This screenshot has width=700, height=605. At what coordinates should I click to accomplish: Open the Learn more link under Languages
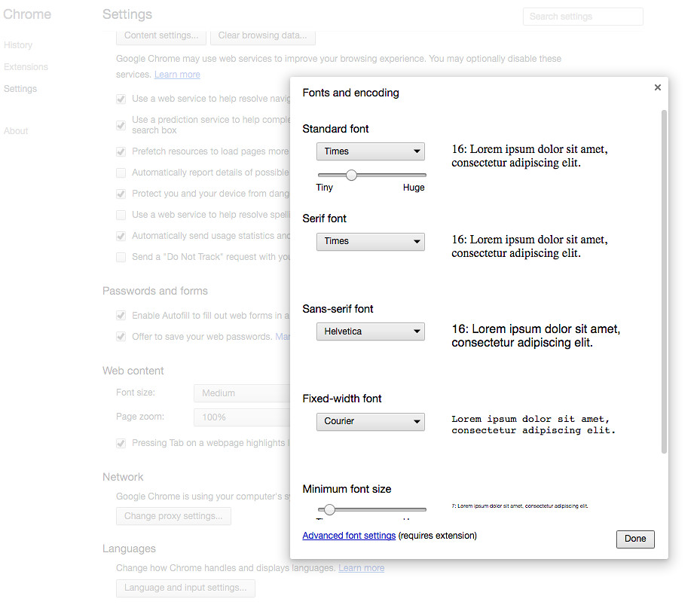click(361, 568)
